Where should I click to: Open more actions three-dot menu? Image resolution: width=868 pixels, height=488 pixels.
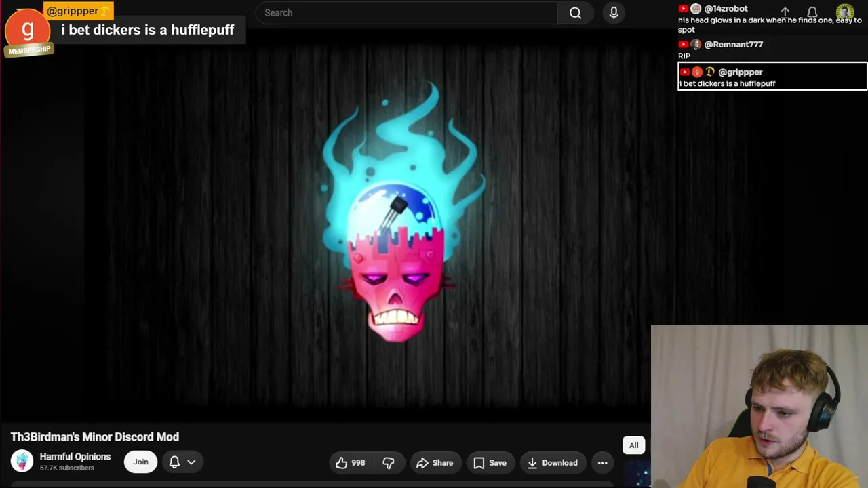(x=602, y=463)
